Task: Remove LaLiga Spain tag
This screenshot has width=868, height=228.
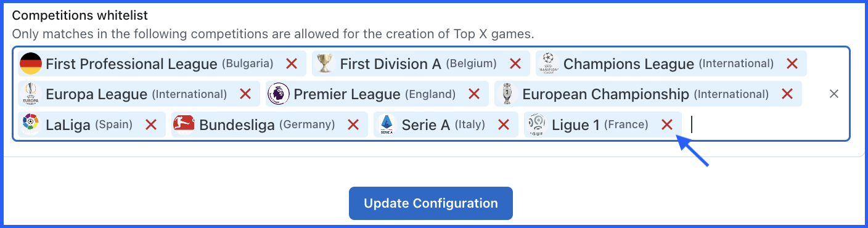Action: pos(151,124)
